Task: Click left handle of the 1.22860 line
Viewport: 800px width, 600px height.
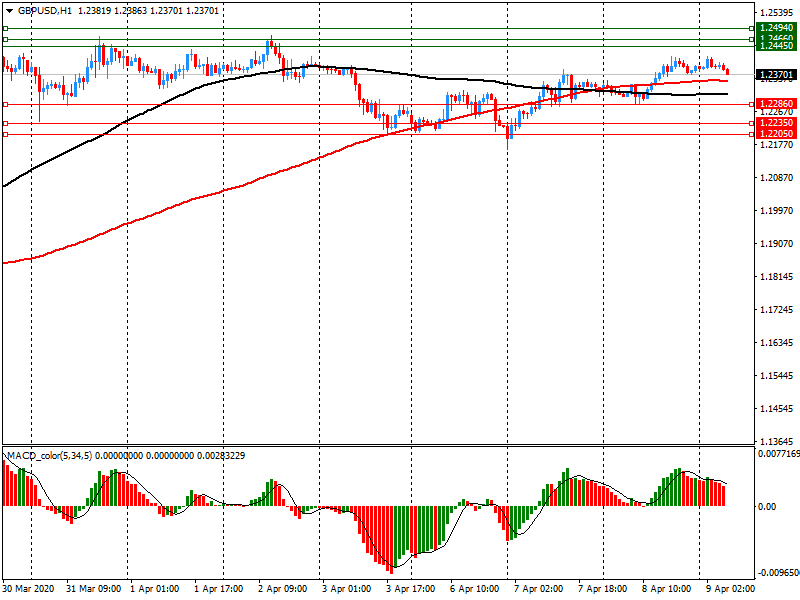Action: [x=5, y=104]
